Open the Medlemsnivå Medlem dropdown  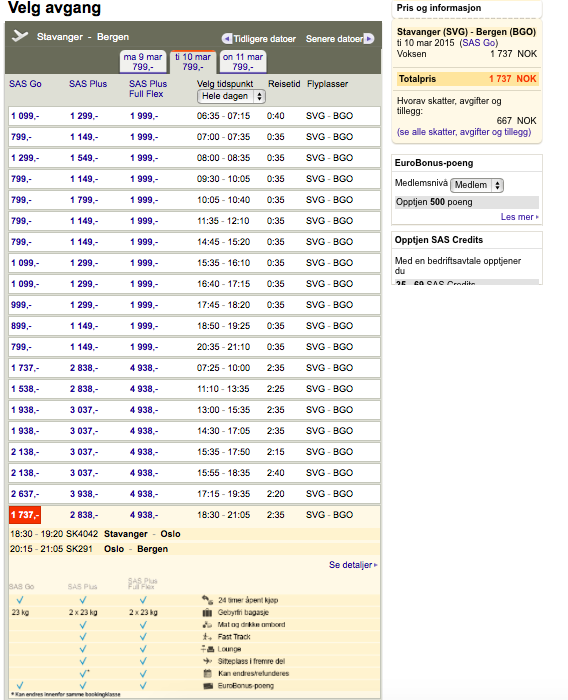(x=476, y=185)
